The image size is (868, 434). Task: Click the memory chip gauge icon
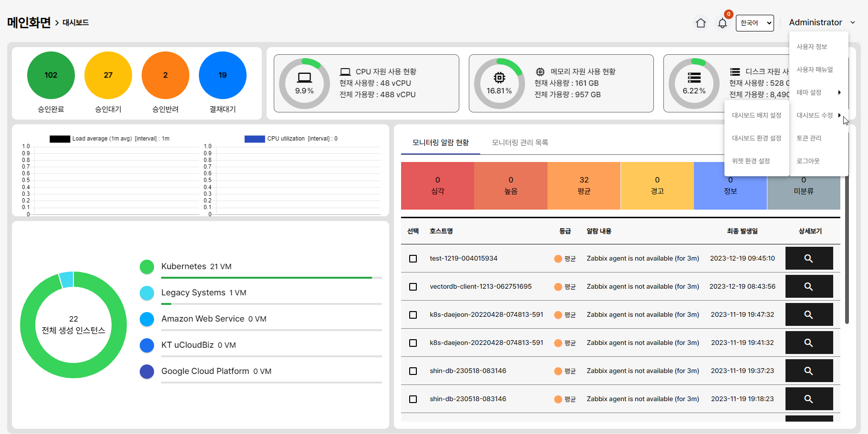499,78
